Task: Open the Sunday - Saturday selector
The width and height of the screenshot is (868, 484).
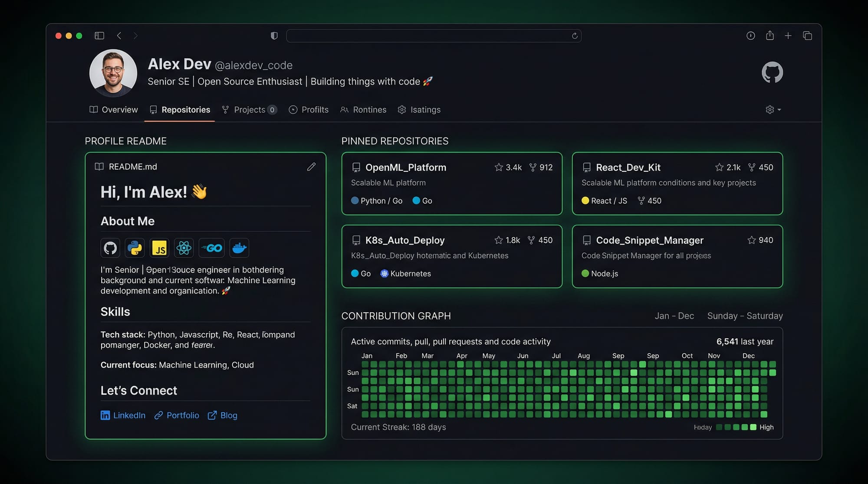Action: pyautogui.click(x=745, y=316)
